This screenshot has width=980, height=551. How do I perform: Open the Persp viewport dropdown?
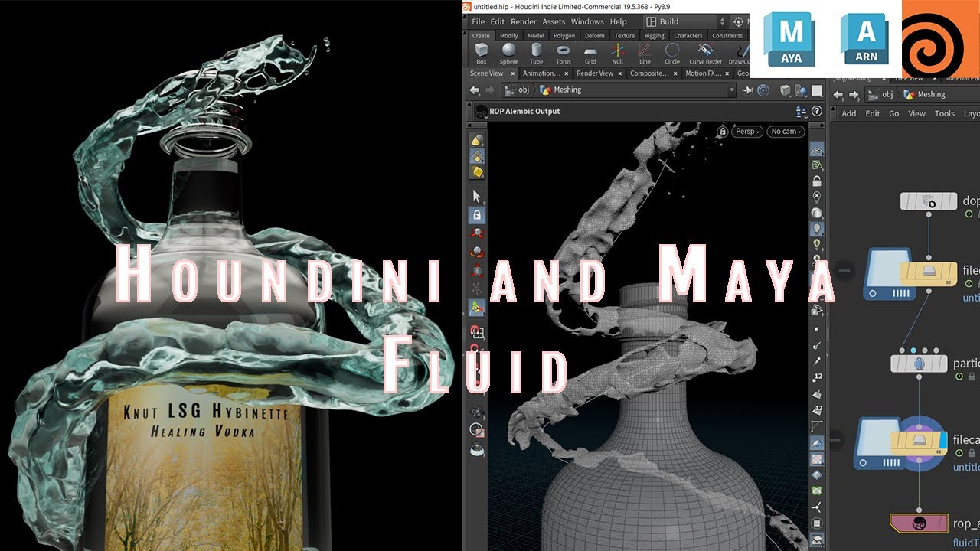pos(747,132)
